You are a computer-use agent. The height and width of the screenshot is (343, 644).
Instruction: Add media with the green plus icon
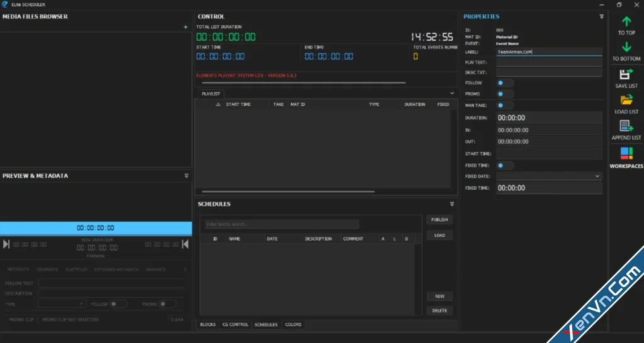[x=186, y=27]
